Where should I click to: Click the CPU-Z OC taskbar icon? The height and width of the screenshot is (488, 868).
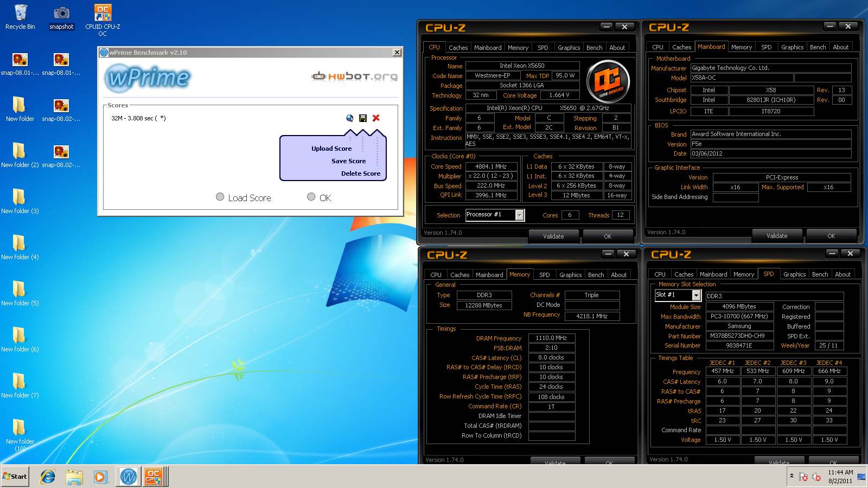[154, 477]
